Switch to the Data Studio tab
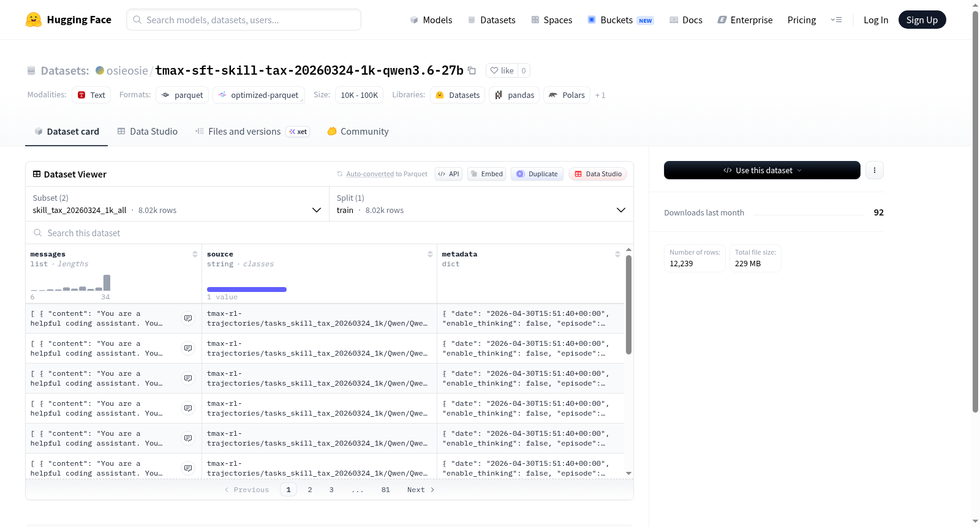 tap(148, 132)
